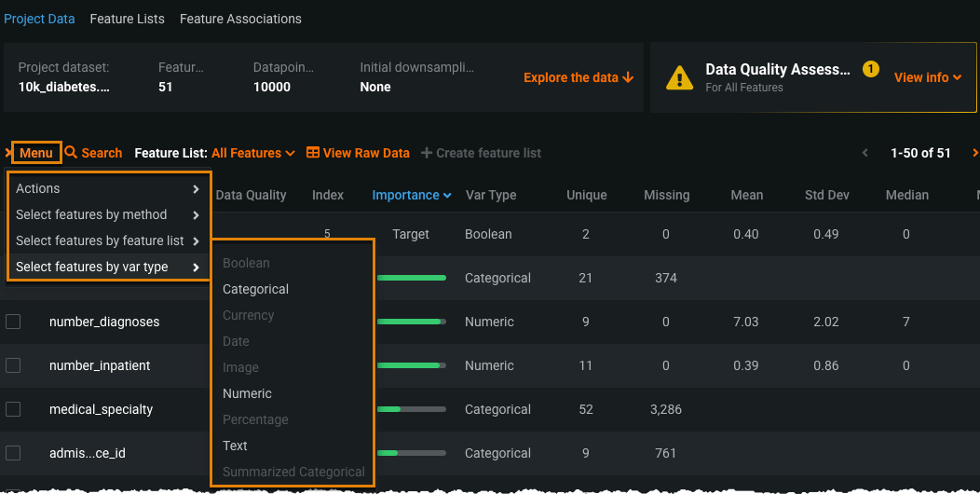Click the yellow issue count badge

coord(871,69)
